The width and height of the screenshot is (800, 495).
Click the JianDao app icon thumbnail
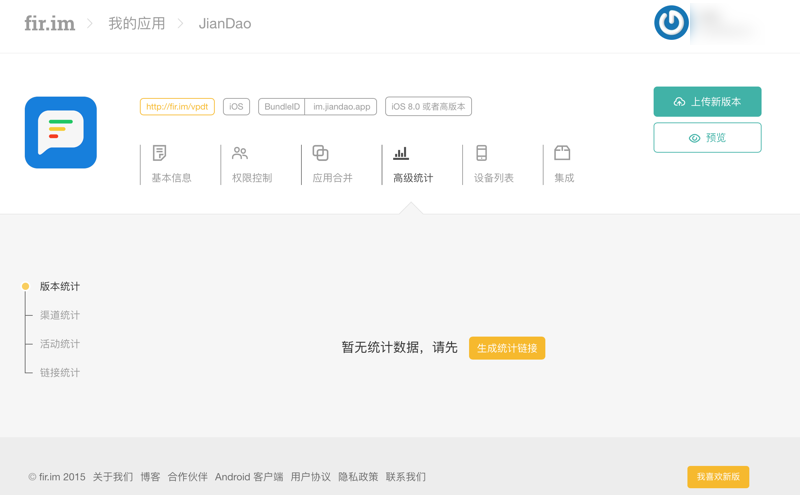61,132
